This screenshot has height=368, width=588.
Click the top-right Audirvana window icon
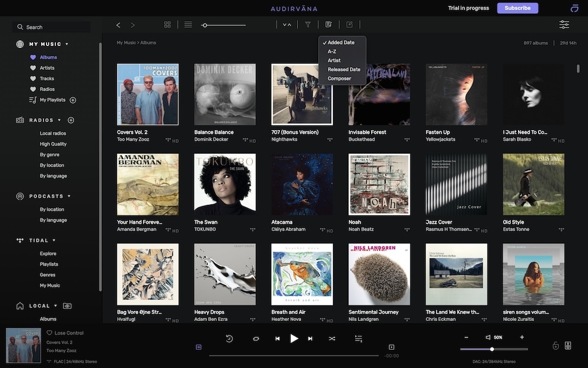coord(574,8)
